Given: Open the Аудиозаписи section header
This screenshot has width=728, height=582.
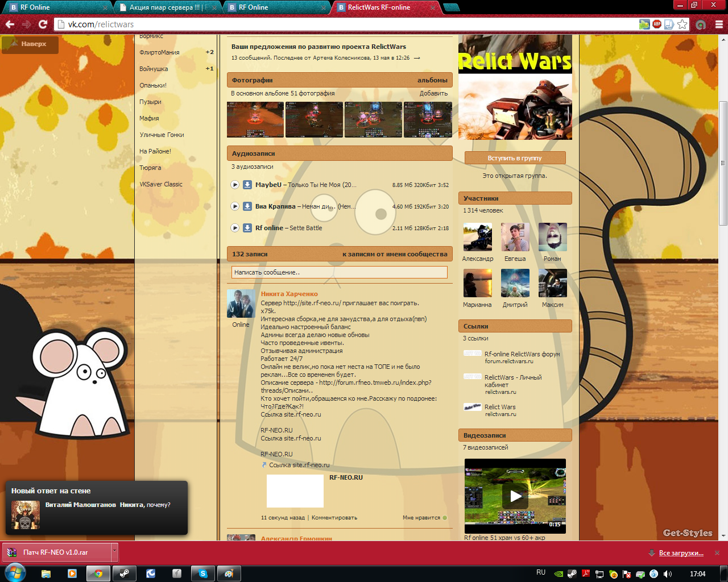Looking at the screenshot, I should [340, 153].
